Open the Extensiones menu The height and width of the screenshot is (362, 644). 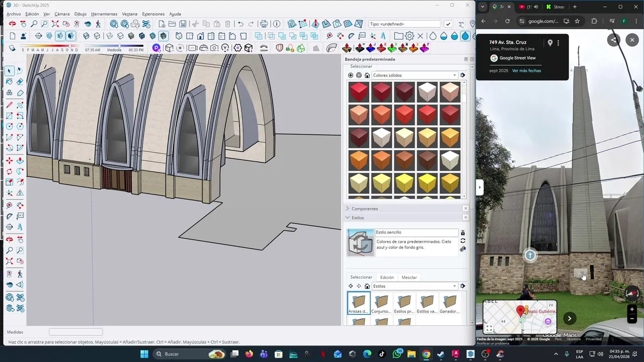153,14
